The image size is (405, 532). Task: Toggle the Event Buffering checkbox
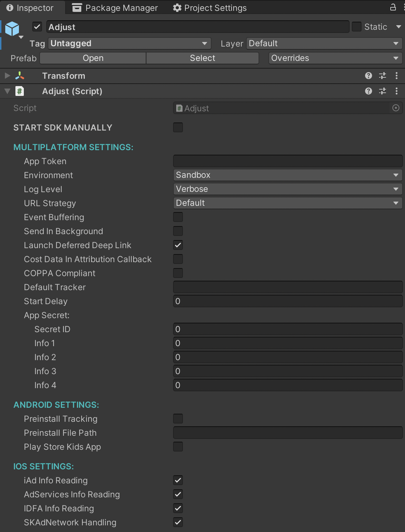click(x=178, y=217)
